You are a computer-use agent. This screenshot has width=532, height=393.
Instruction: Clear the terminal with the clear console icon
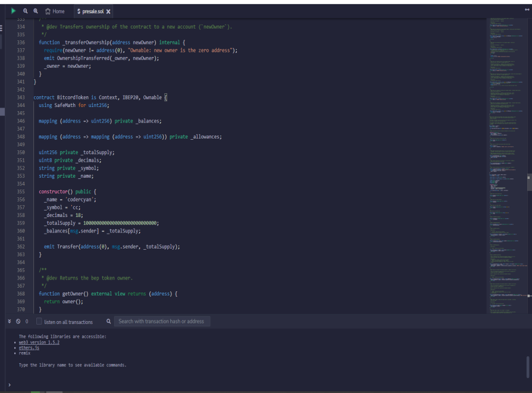point(18,322)
